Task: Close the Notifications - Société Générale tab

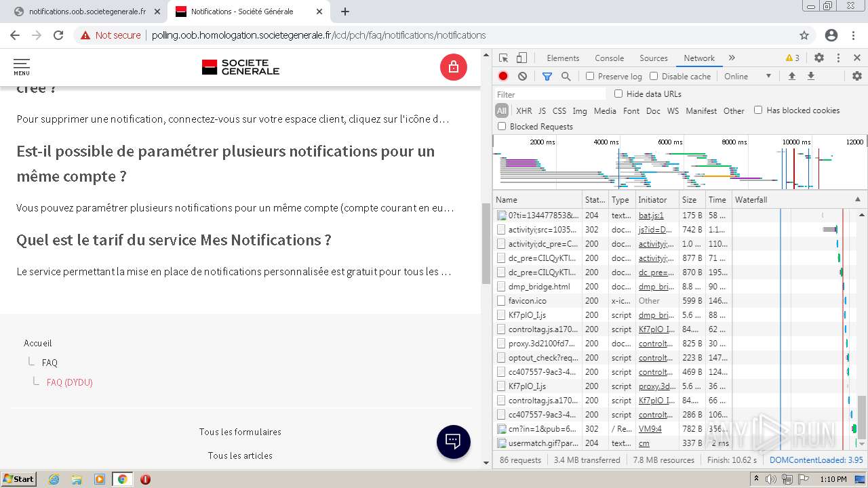Action: coord(319,12)
